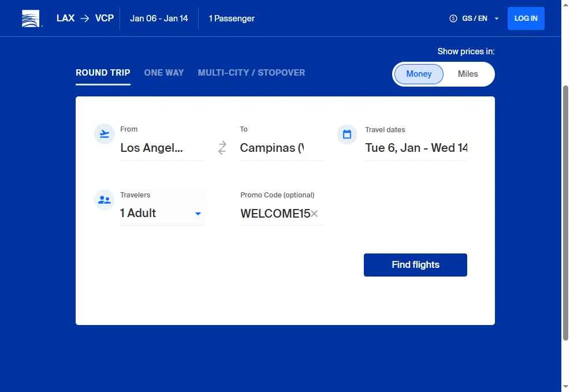Switch to MULTI-CITY / STOPOVER tab
Image resolution: width=570 pixels, height=392 pixels.
[252, 73]
